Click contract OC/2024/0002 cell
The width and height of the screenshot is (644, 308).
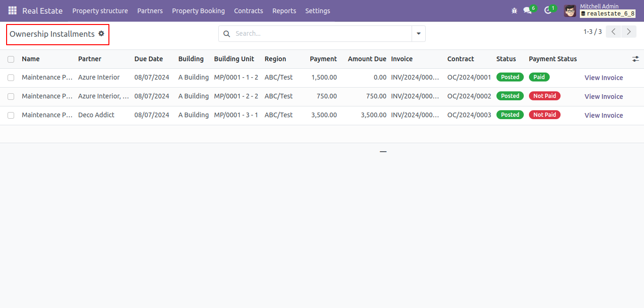pos(469,96)
